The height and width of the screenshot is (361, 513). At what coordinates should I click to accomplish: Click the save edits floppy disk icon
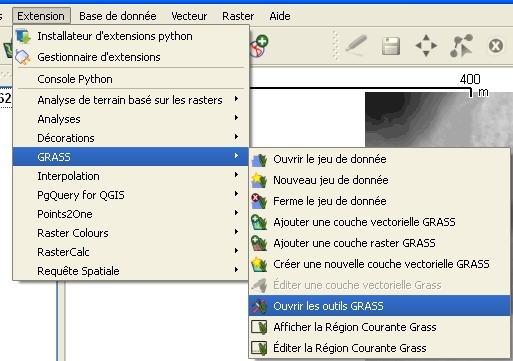(391, 46)
